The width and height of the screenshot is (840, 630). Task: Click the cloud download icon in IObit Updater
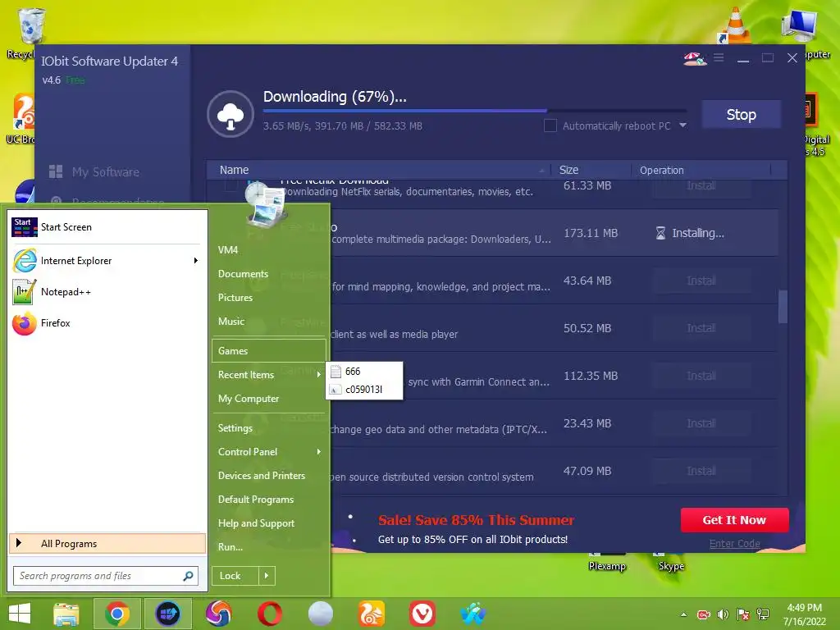pyautogui.click(x=231, y=114)
